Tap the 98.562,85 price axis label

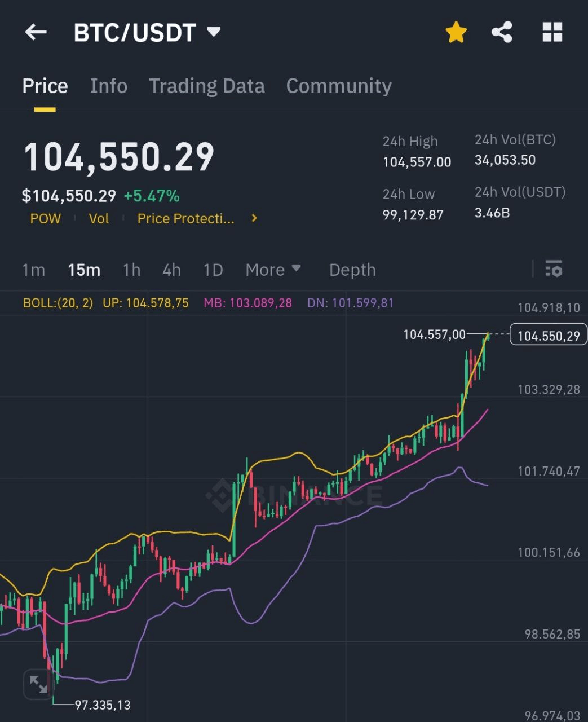(x=552, y=634)
